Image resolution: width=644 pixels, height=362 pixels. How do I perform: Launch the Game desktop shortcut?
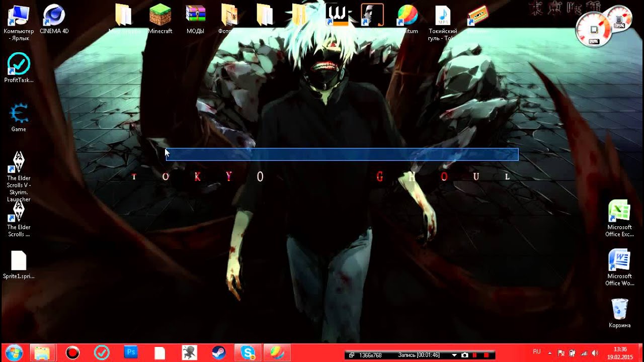(x=19, y=114)
